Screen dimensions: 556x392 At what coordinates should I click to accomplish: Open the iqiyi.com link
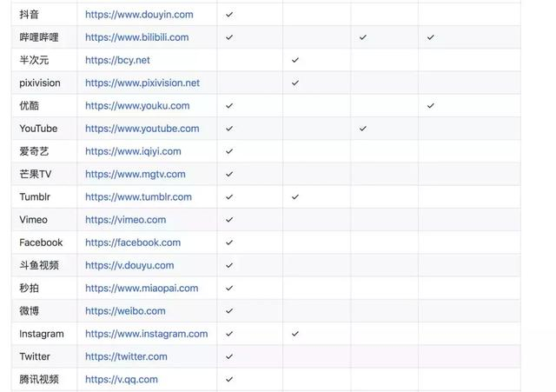pos(133,151)
